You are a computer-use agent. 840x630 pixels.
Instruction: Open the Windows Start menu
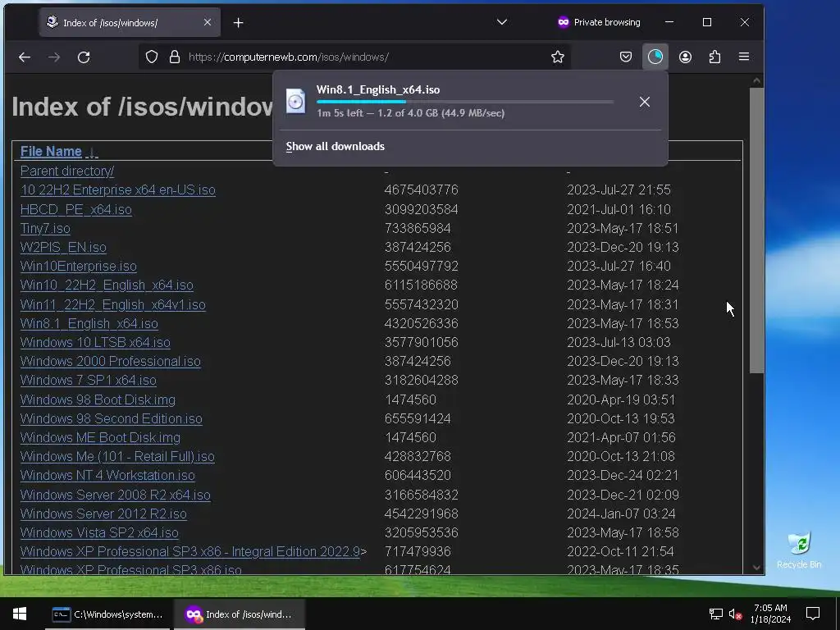(x=20, y=614)
